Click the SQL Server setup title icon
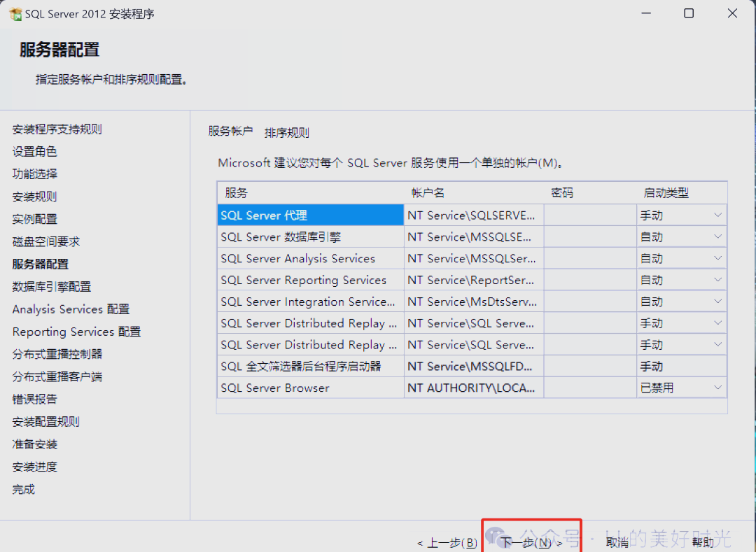 [x=15, y=15]
